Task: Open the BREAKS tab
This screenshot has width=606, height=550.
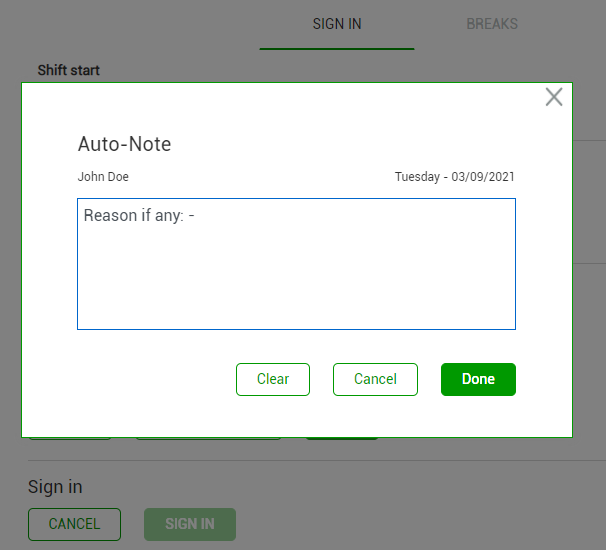Action: tap(492, 24)
